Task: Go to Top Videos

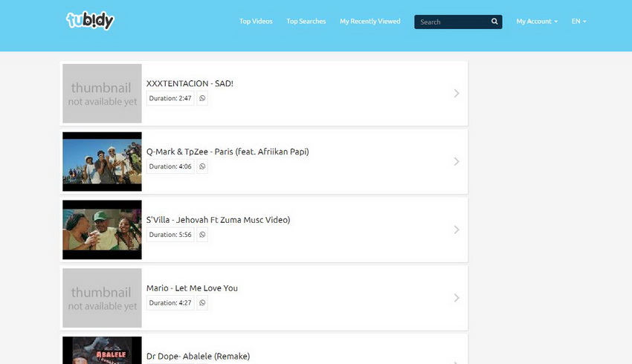Action: coord(256,22)
